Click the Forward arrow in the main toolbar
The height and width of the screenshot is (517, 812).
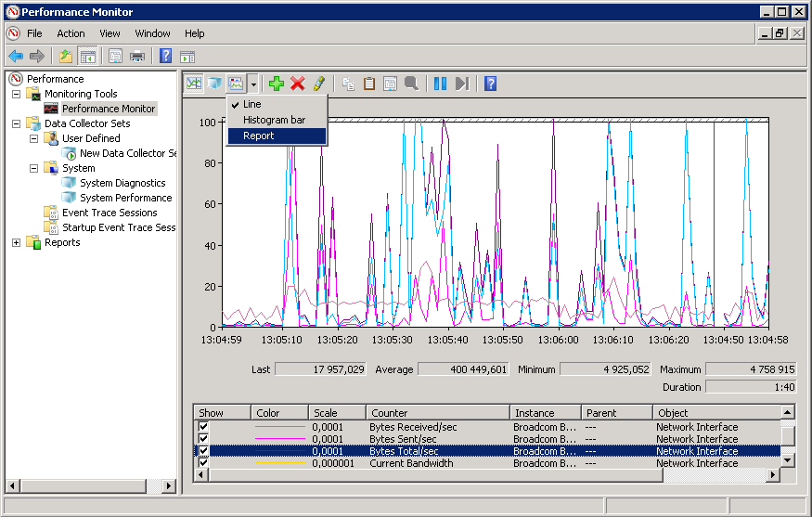pos(37,56)
